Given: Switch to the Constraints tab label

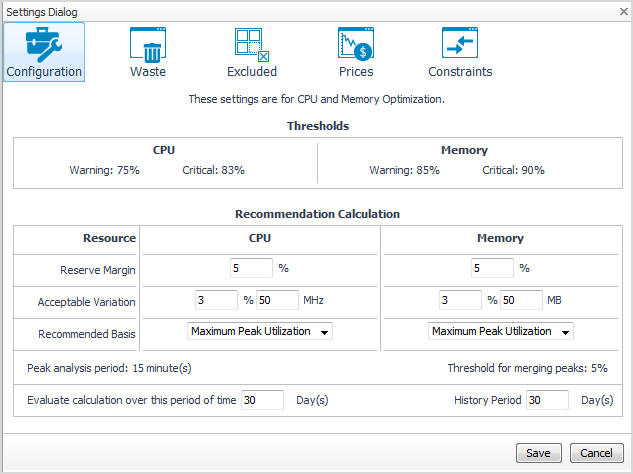Looking at the screenshot, I should pos(460,72).
